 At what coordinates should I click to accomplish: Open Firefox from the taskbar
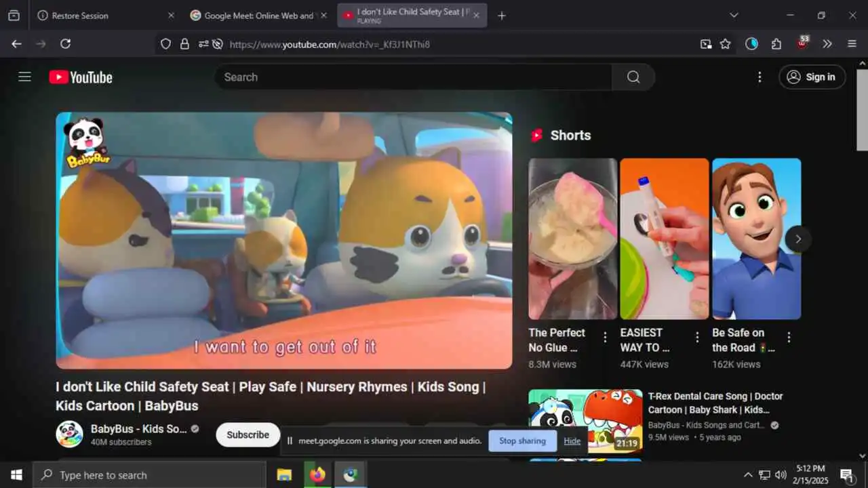point(317,475)
